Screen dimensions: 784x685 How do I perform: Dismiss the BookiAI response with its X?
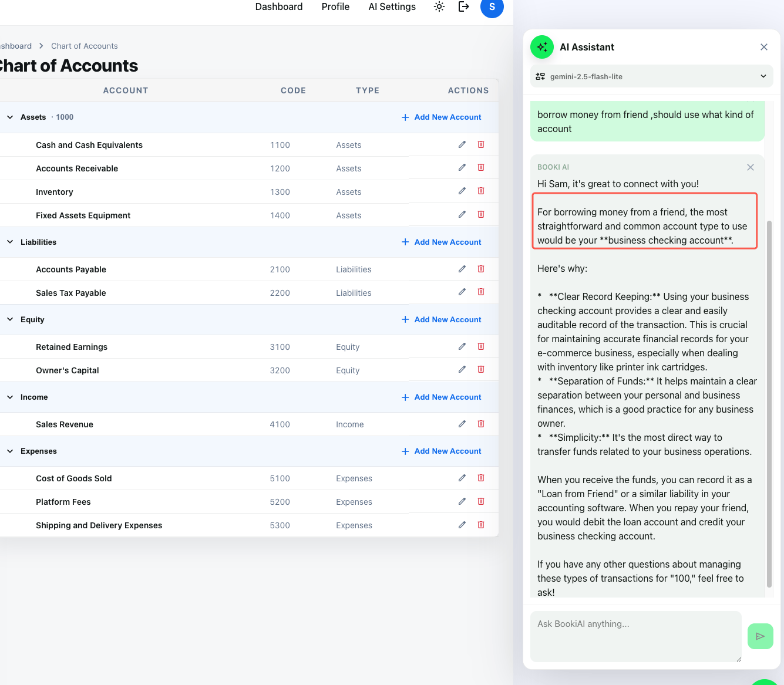750,167
